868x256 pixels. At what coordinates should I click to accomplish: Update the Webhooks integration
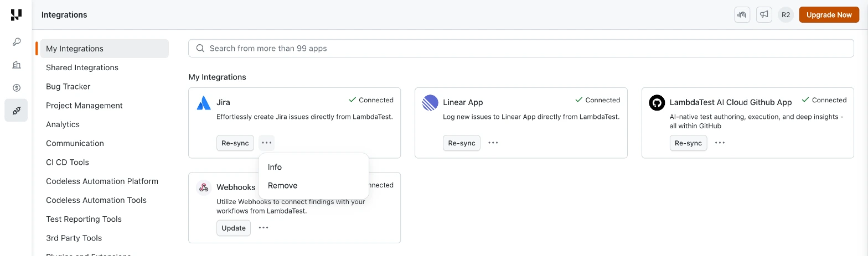click(x=234, y=228)
